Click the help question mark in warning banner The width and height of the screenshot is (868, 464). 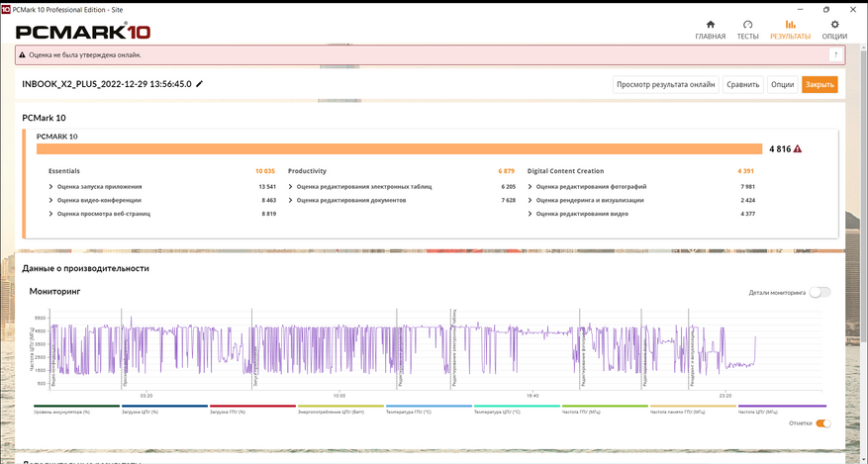tap(835, 54)
